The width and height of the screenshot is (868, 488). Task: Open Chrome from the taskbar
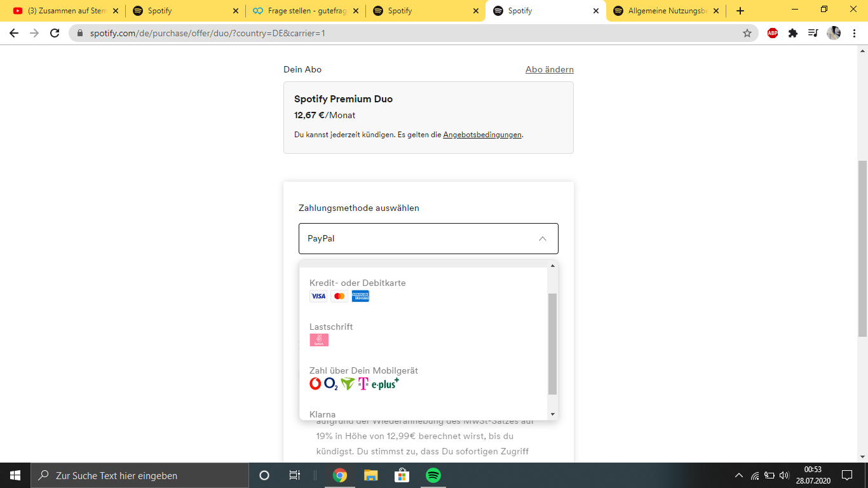tap(340, 475)
